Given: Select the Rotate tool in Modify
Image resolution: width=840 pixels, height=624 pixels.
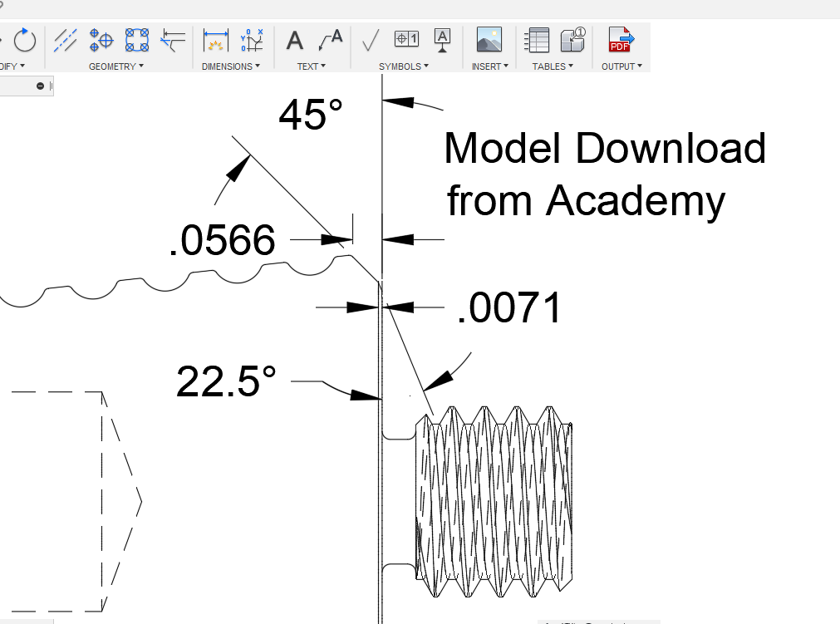Looking at the screenshot, I should [24, 39].
